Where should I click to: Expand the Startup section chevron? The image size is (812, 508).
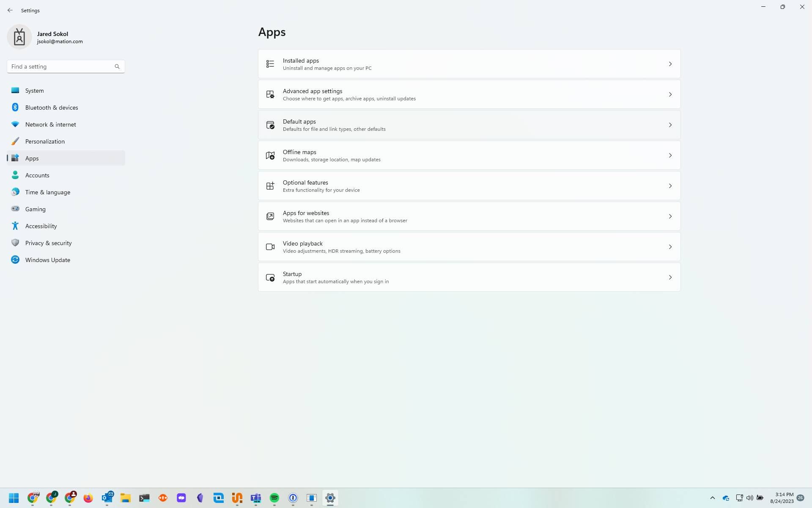670,277
